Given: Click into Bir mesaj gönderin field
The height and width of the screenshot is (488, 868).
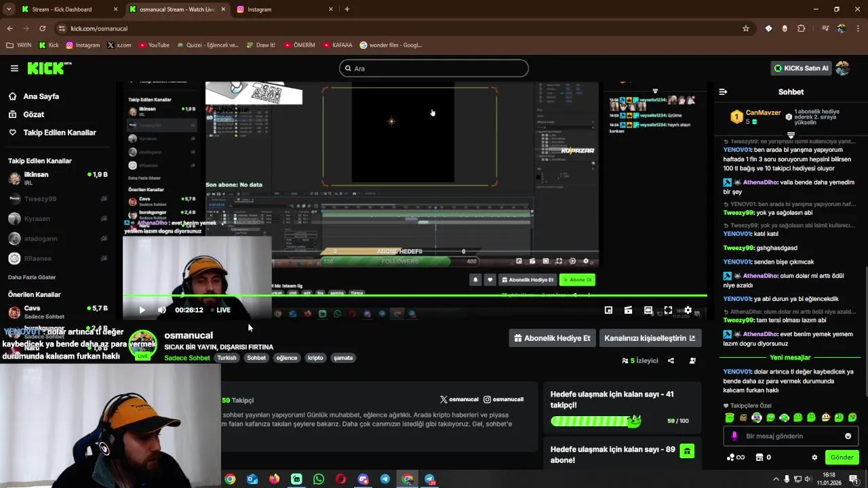Looking at the screenshot, I should [790, 436].
